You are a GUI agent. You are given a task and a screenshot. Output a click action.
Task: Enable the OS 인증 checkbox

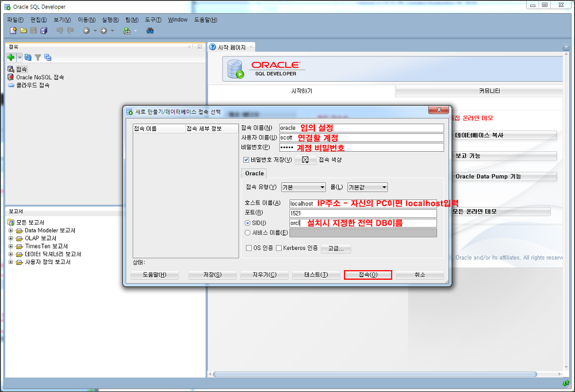[248, 248]
